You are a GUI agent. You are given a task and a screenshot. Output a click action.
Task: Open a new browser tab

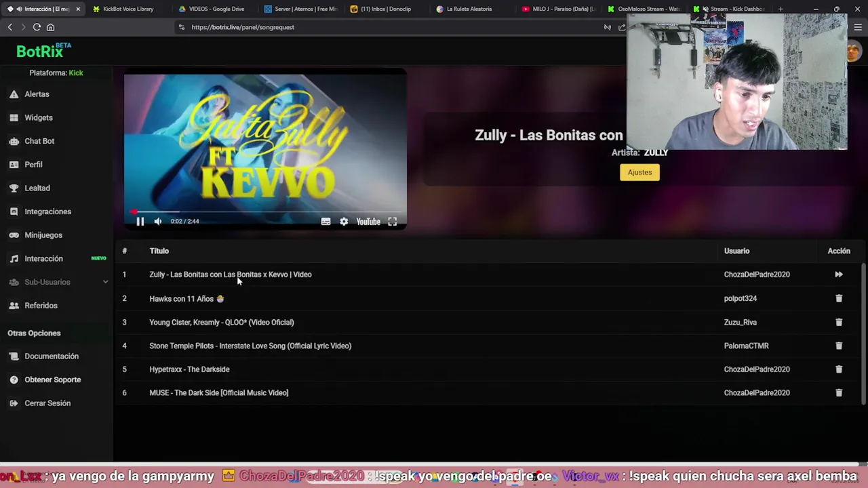pyautogui.click(x=781, y=9)
